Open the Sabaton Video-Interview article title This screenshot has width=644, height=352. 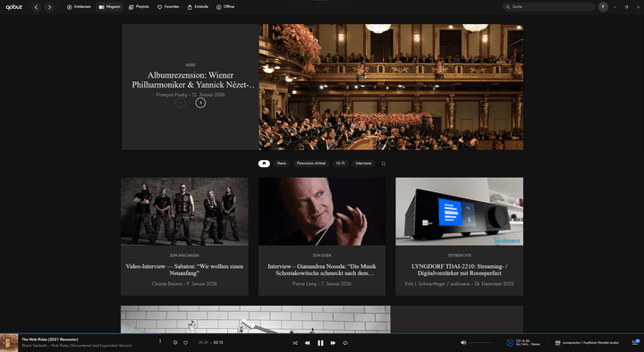pyautogui.click(x=184, y=270)
